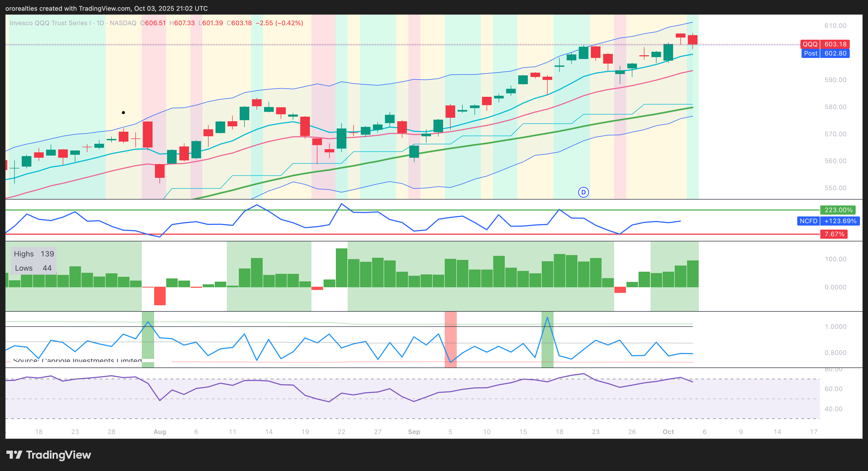Click the 610.00 price scale label
868x471 pixels.
pos(835,26)
